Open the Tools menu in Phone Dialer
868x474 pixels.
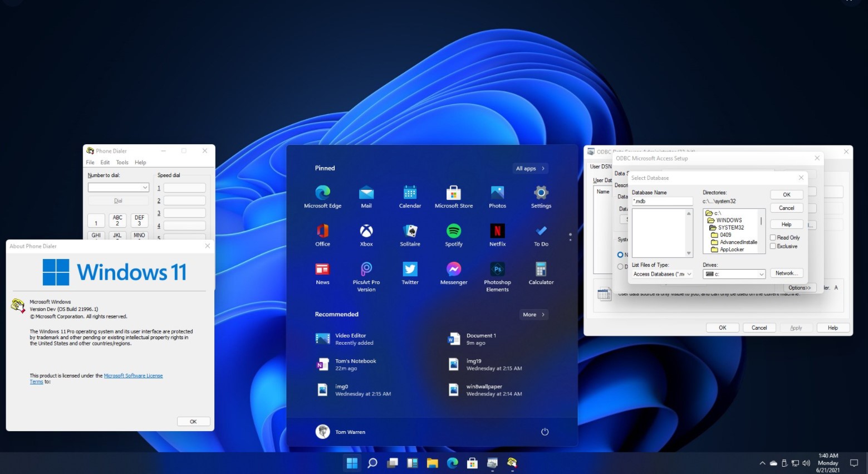tap(122, 163)
